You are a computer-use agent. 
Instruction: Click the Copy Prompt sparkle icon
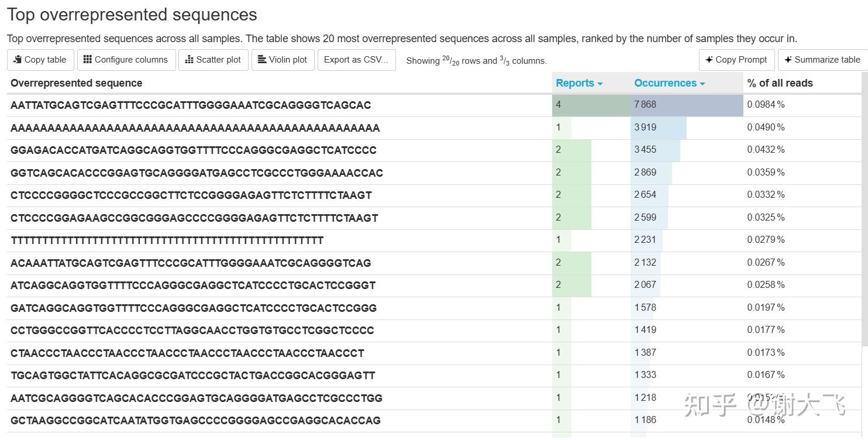pyautogui.click(x=709, y=60)
